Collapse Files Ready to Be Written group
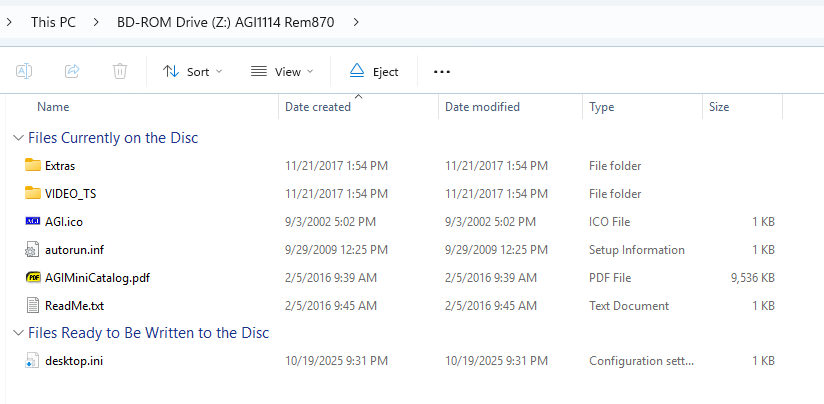Screen dimensions: 824x404 click(x=19, y=333)
